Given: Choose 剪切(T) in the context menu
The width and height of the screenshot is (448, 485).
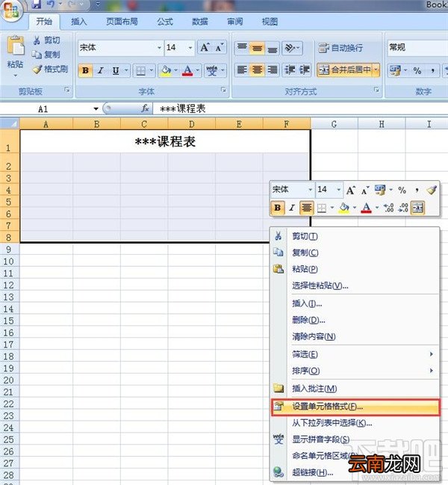Looking at the screenshot, I should tap(355, 236).
